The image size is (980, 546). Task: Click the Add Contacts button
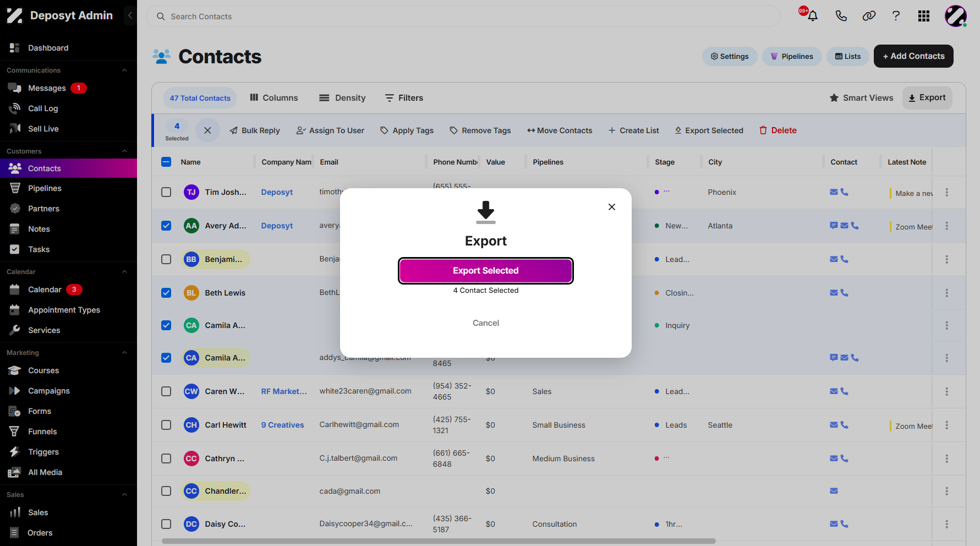pyautogui.click(x=913, y=56)
